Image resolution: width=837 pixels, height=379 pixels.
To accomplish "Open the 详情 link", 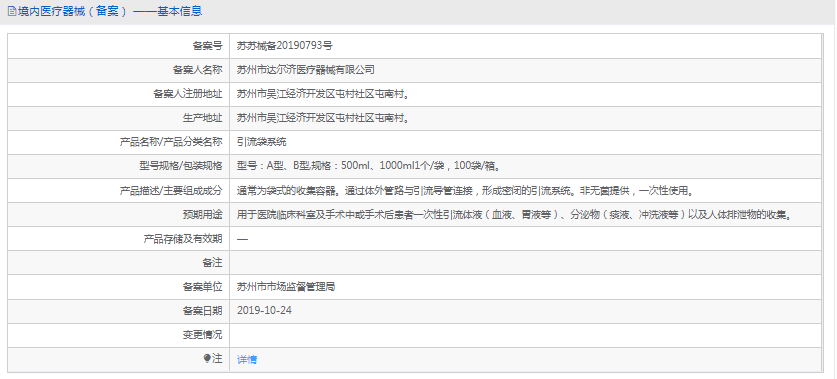I will (247, 360).
